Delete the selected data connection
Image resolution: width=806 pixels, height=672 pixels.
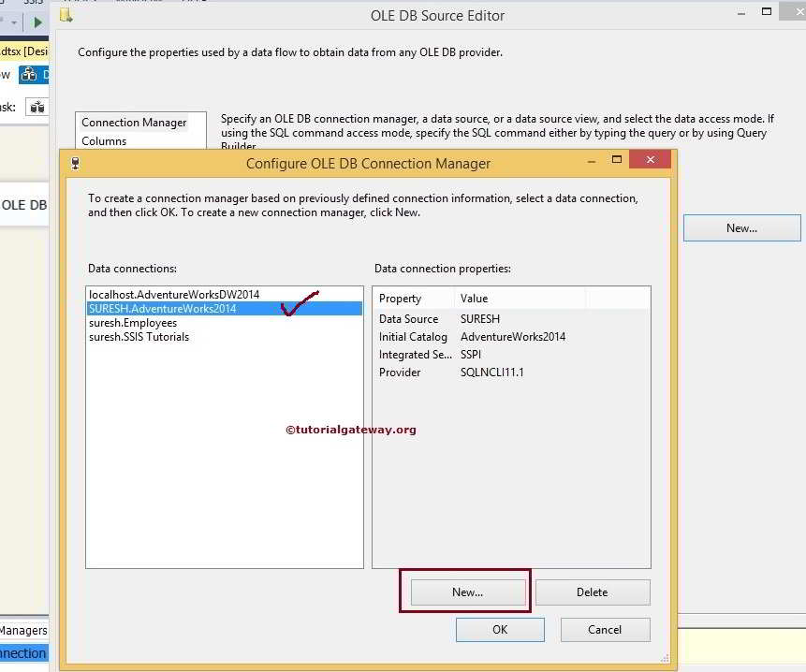click(592, 592)
